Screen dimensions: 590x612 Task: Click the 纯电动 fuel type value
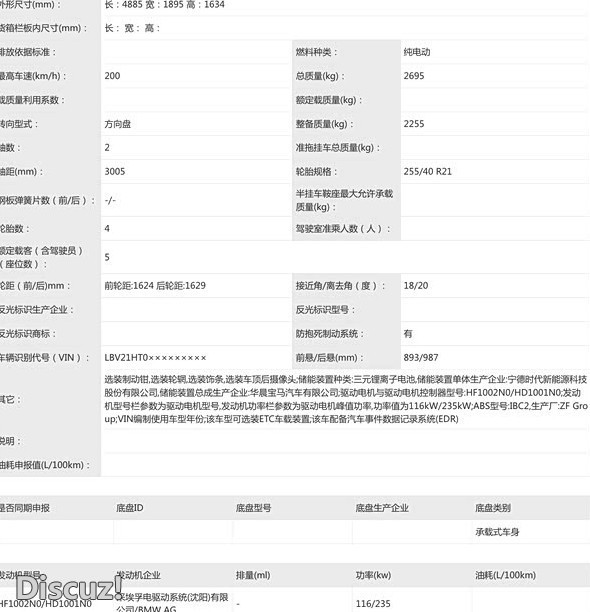(x=417, y=52)
